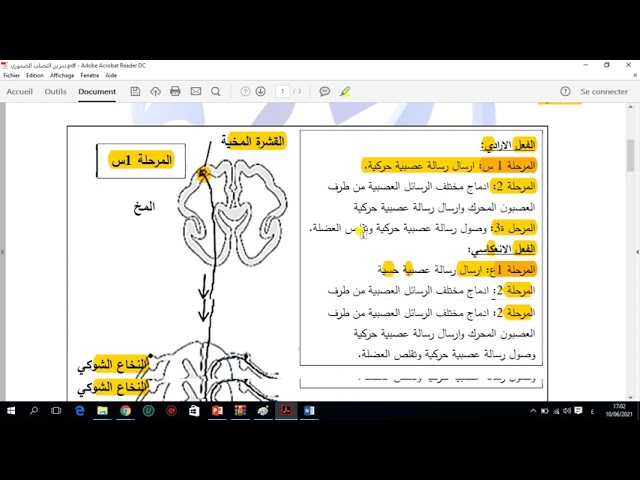Click the boxed label المرحلة 1س

(141, 160)
